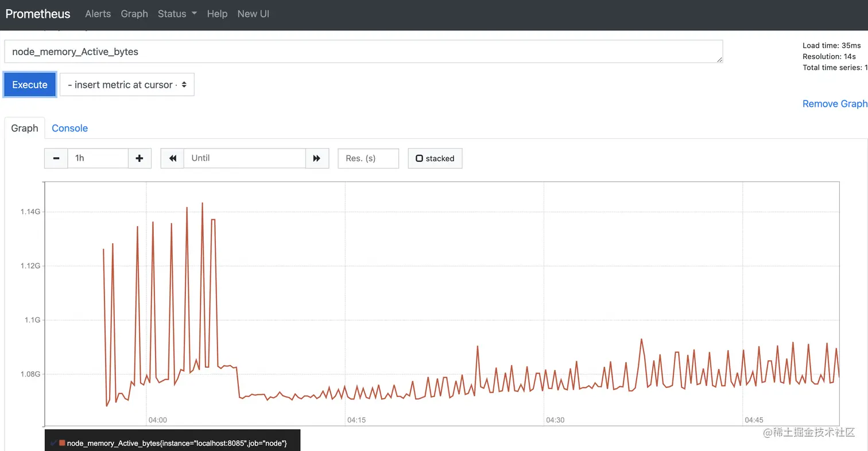Open the insert metric at cursor dropdown
The height and width of the screenshot is (451, 868).
point(127,84)
